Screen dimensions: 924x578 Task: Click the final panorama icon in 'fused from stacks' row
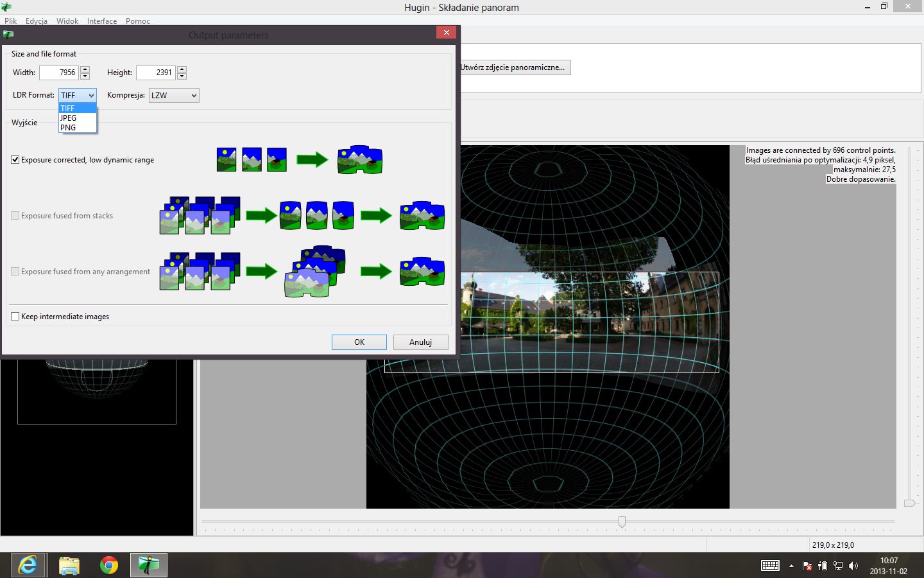coord(422,216)
